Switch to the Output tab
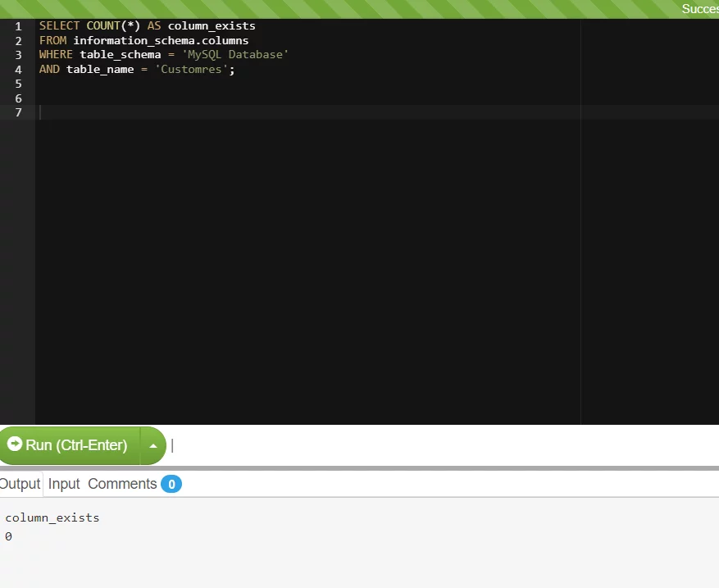719x588 pixels. [20, 484]
